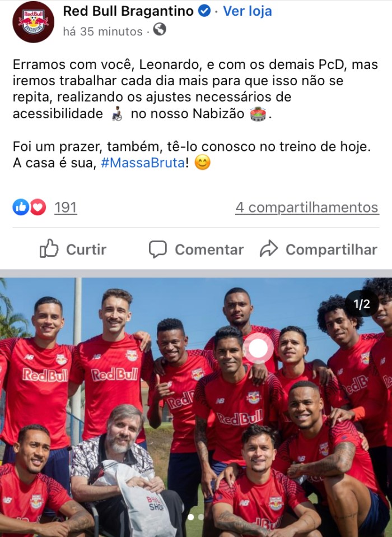Image resolution: width=392 pixels, height=537 pixels.
Task: Click the Red Bull Bragantino page name
Action: click(128, 11)
